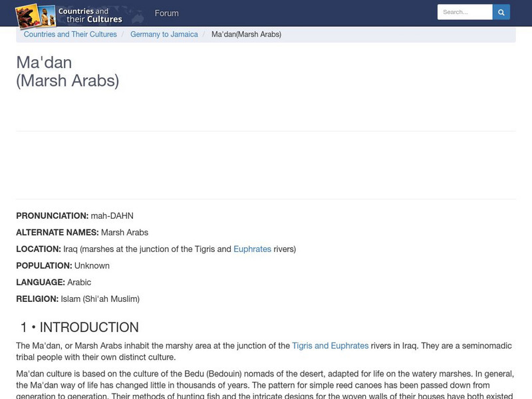Go to Germany to Jamaica breadcrumb

164,35
